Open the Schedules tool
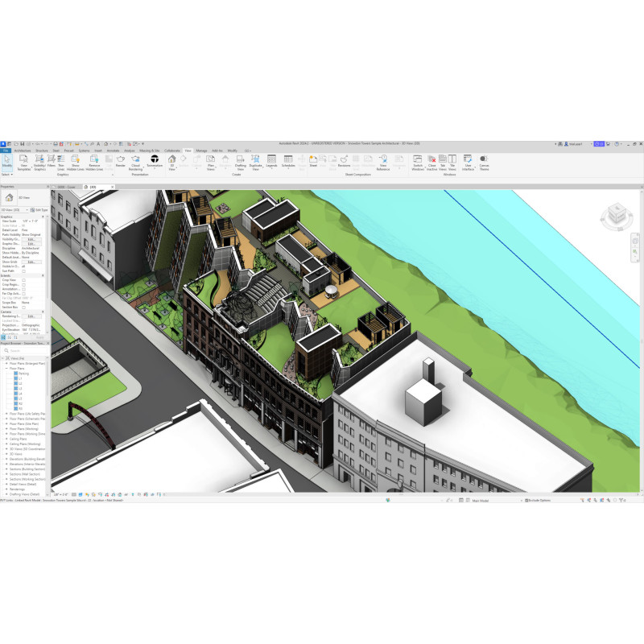The height and width of the screenshot is (644, 644). point(288,160)
